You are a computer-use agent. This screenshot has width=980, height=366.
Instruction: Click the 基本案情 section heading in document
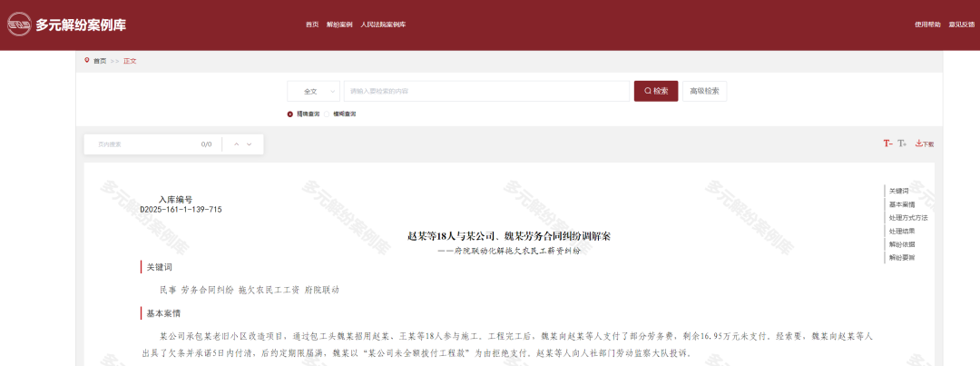pyautogui.click(x=163, y=312)
